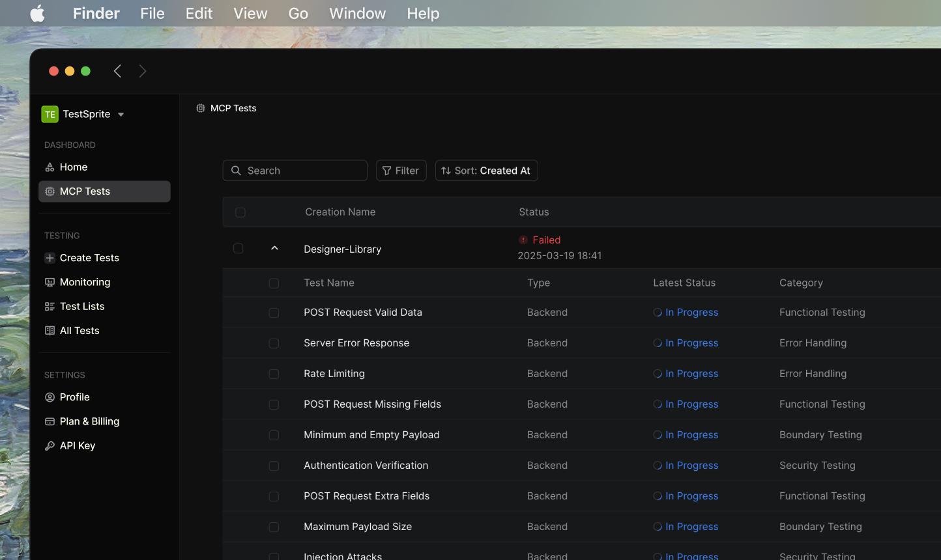
Task: Click the Plan & Billing card icon
Action: (x=50, y=422)
